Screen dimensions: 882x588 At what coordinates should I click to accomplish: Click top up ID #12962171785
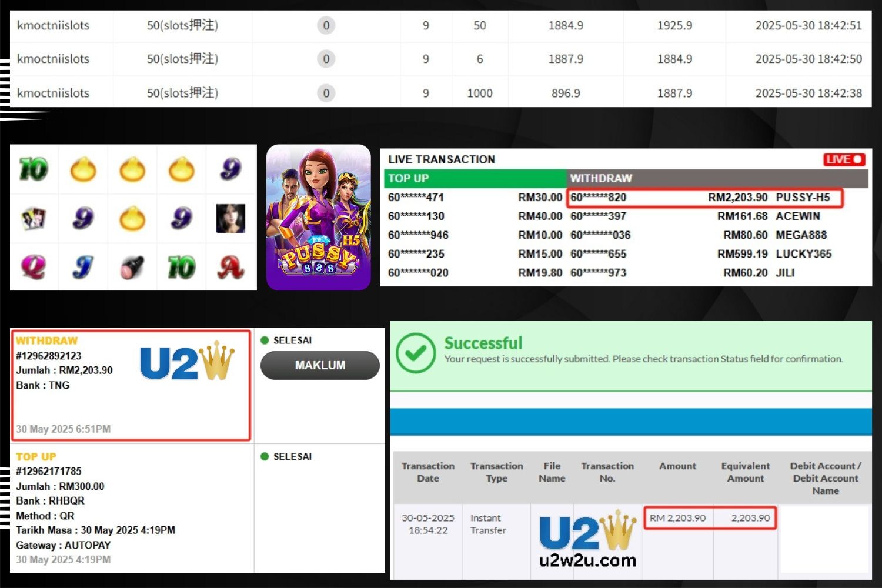pos(49,471)
